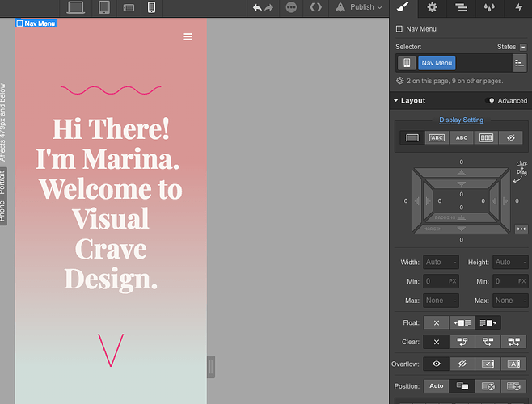Set Position to fixed

pyautogui.click(x=513, y=386)
